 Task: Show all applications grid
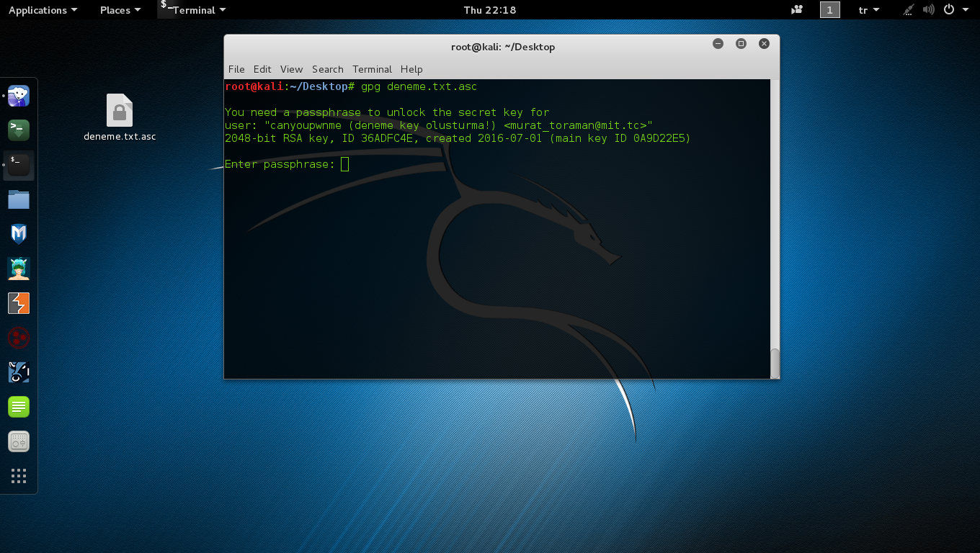[19, 476]
